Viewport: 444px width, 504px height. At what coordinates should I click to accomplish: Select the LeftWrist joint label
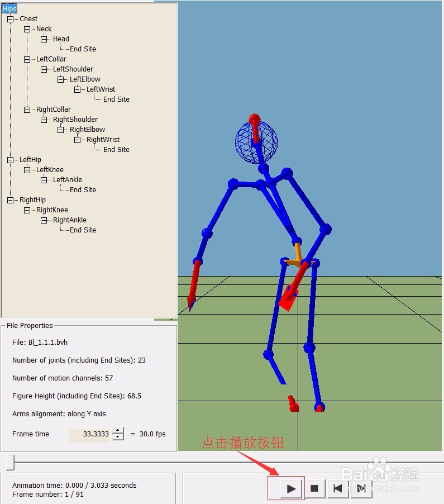click(x=101, y=89)
